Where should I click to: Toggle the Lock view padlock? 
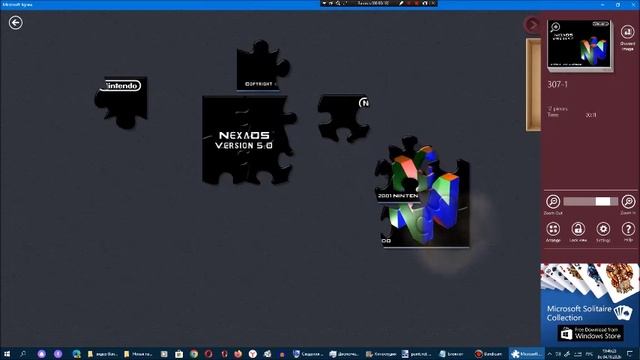coord(578,229)
